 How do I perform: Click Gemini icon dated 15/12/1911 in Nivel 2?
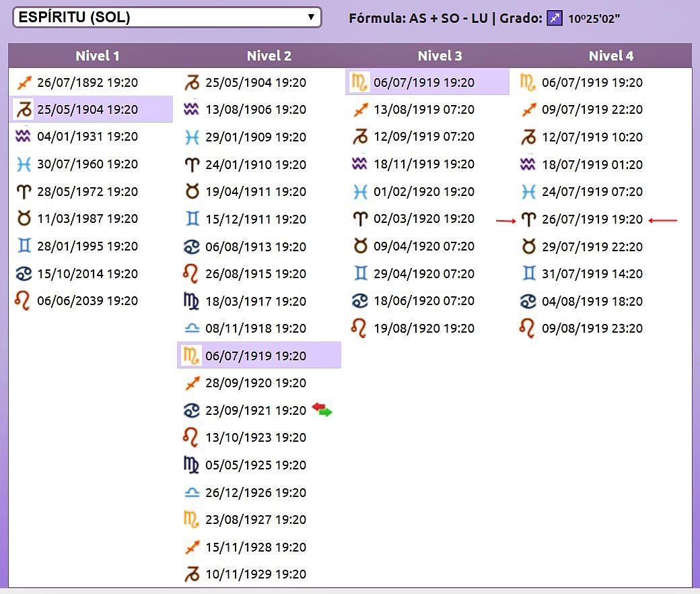pyautogui.click(x=192, y=219)
